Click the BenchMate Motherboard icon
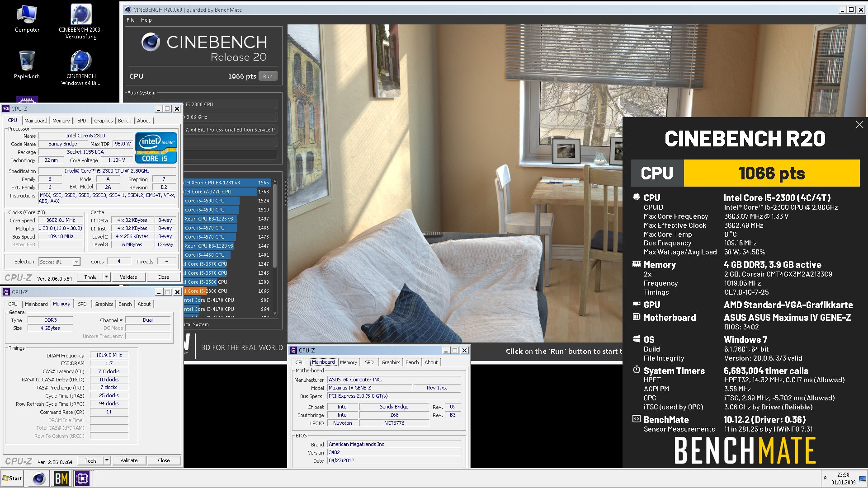The width and height of the screenshot is (868, 488). [x=636, y=317]
